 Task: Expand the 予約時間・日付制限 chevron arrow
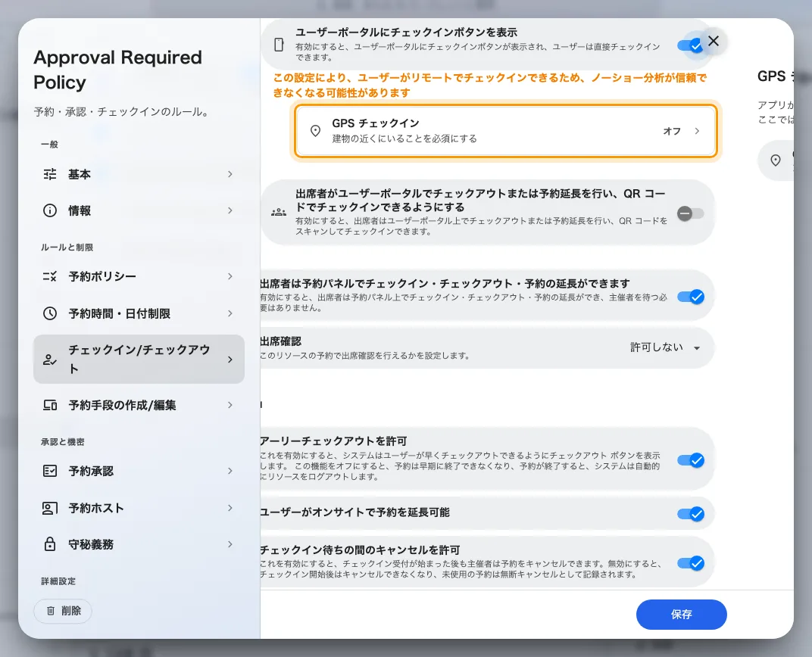click(230, 313)
